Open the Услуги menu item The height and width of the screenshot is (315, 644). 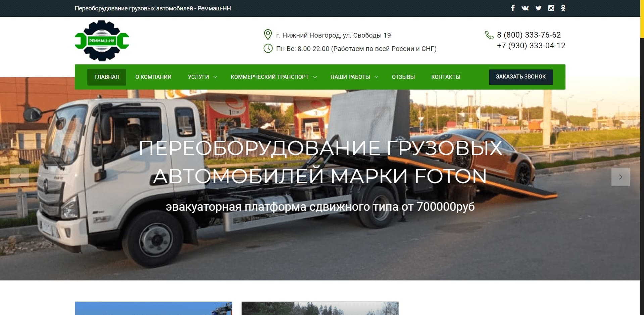tap(198, 77)
